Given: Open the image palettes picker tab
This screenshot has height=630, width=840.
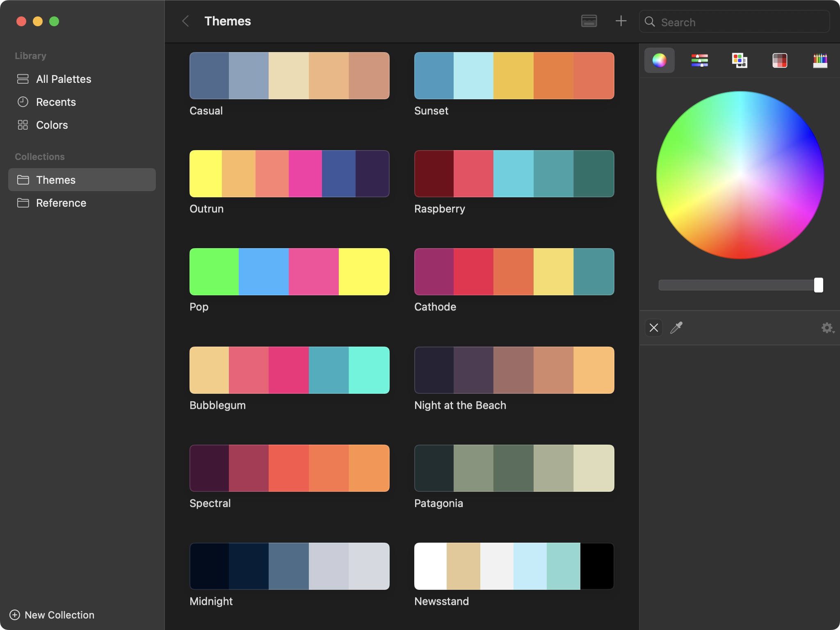Looking at the screenshot, I should click(780, 60).
